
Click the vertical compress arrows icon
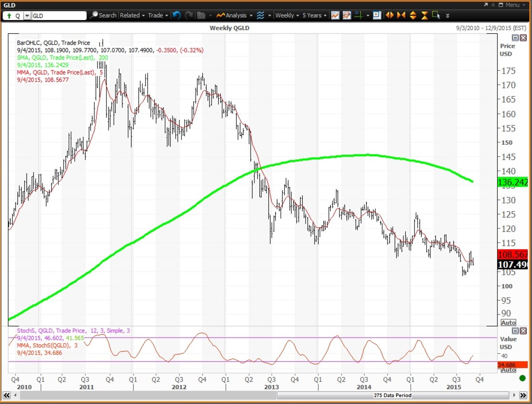424,15
